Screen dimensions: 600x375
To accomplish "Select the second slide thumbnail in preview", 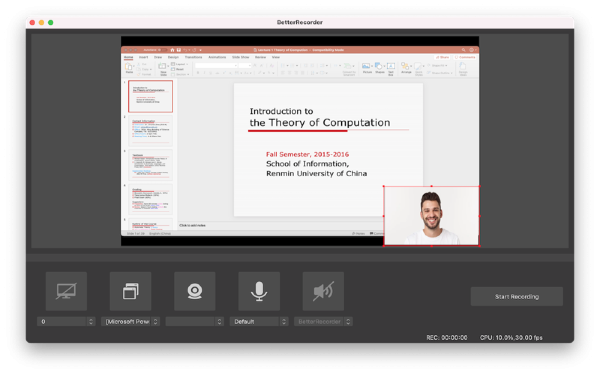I will 150,130.
